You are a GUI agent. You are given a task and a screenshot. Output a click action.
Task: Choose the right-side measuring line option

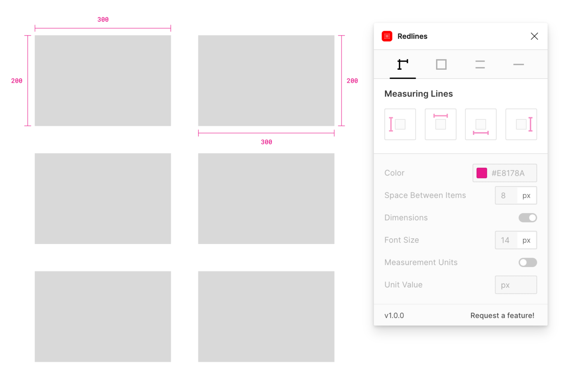521,124
